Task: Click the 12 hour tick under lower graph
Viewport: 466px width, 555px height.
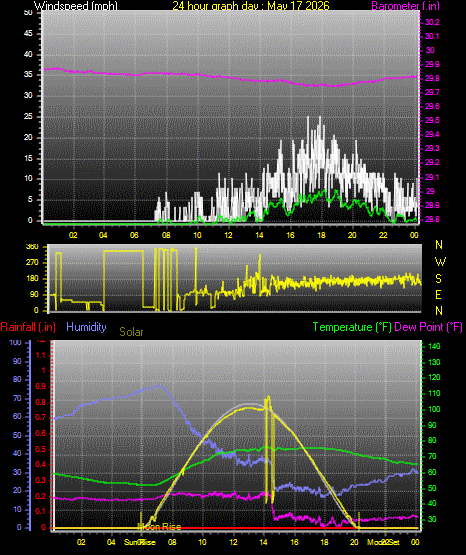Action: [233, 542]
